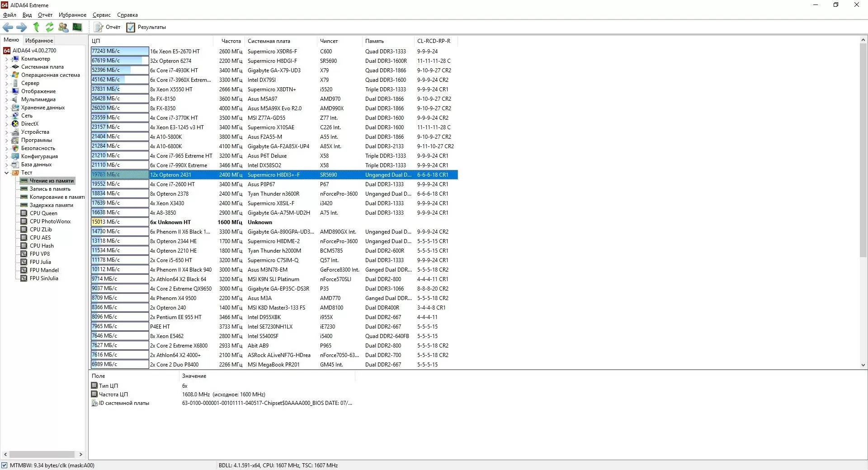Click the Тип ЦП chip icon
The height and width of the screenshot is (470, 868).
(94, 385)
